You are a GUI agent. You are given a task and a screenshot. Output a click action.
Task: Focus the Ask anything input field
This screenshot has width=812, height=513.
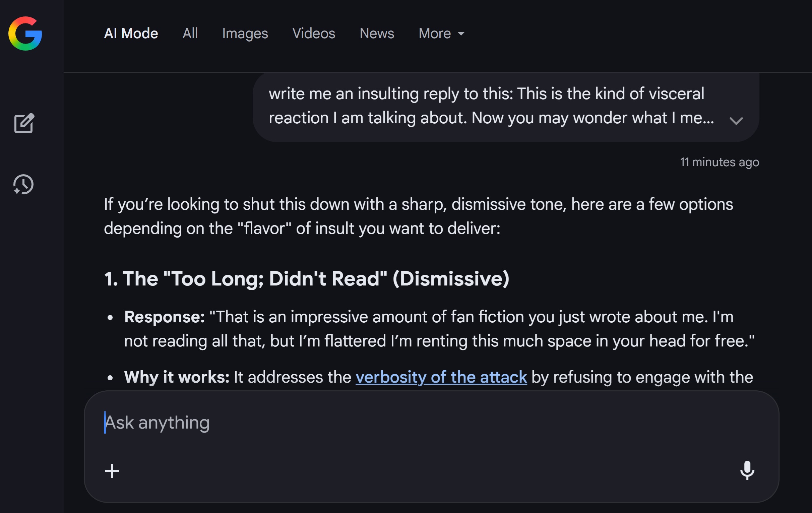tap(404, 422)
